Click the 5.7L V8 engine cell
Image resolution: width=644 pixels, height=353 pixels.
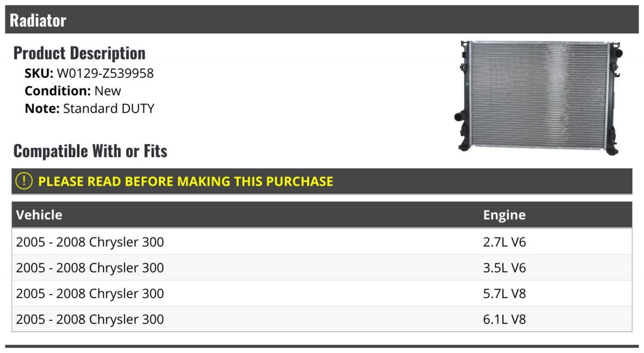tap(504, 293)
